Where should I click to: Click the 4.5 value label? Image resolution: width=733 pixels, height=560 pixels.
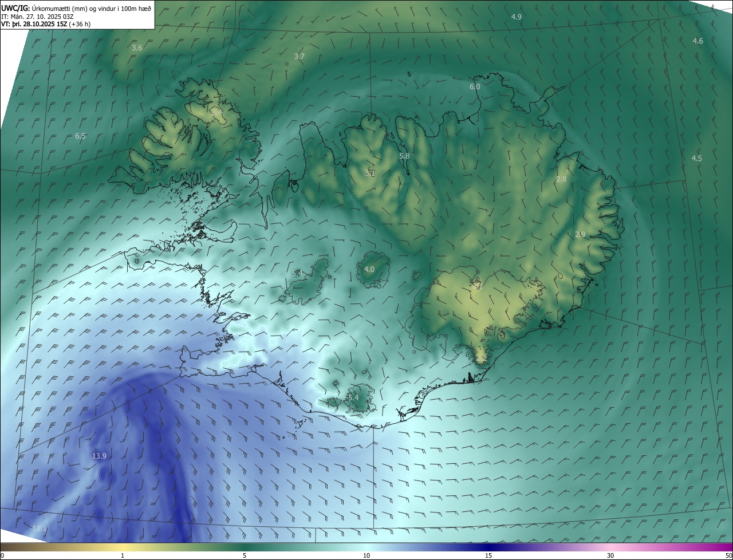(x=696, y=159)
